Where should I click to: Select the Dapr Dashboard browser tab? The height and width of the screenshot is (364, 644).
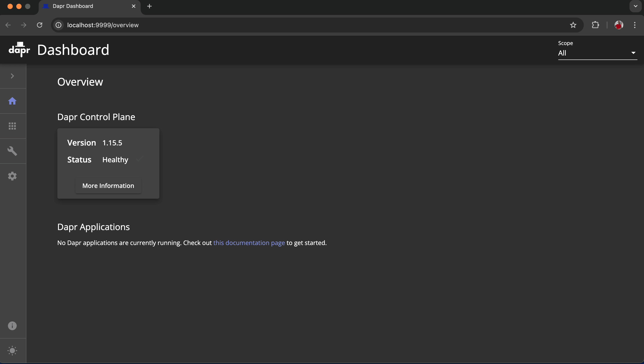pyautogui.click(x=90, y=6)
